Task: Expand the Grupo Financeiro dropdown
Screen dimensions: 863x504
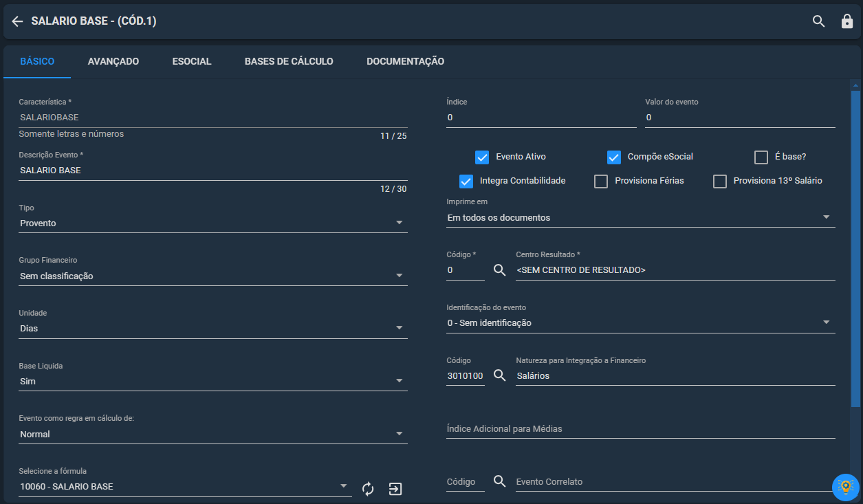Action: click(x=213, y=276)
